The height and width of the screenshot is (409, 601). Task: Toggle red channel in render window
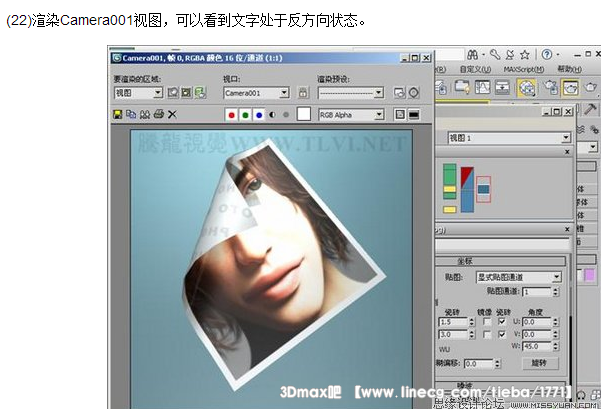coord(231,115)
